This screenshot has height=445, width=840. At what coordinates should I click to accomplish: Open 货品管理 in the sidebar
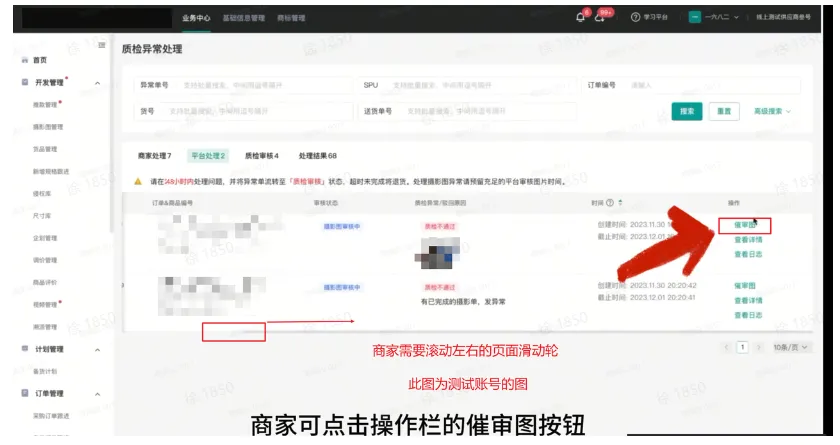click(45, 149)
